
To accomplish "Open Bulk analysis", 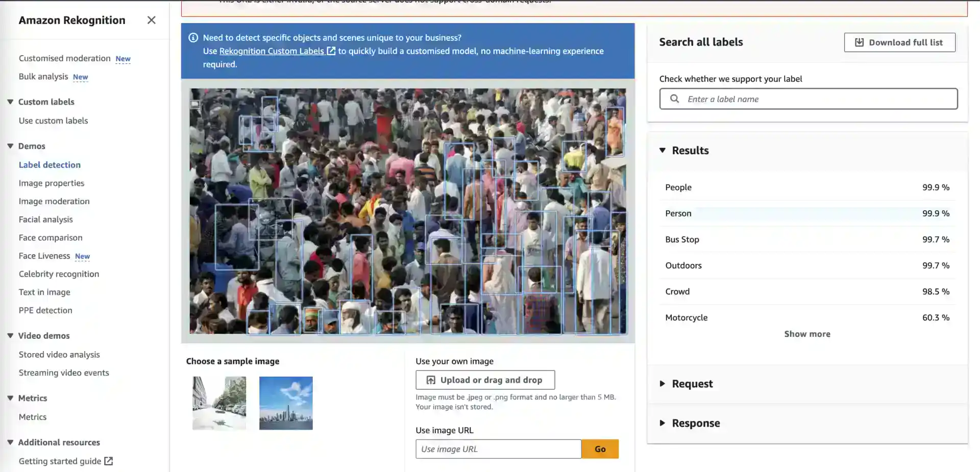I will (x=43, y=77).
